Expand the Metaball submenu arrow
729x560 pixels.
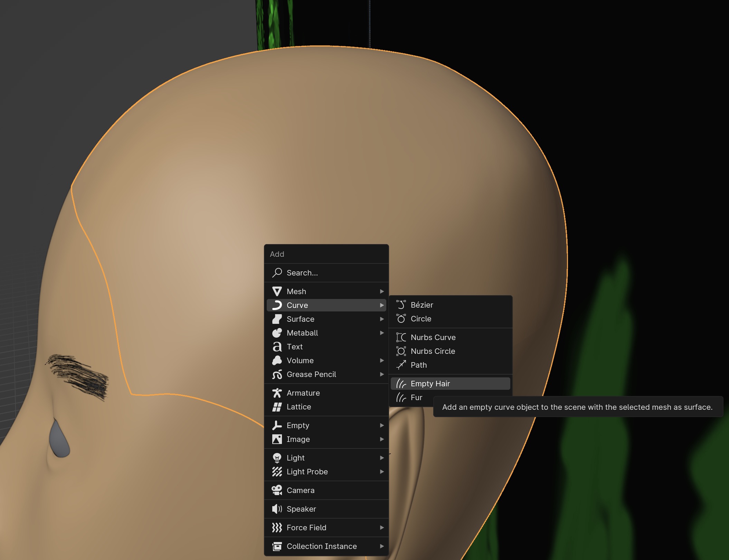click(382, 333)
